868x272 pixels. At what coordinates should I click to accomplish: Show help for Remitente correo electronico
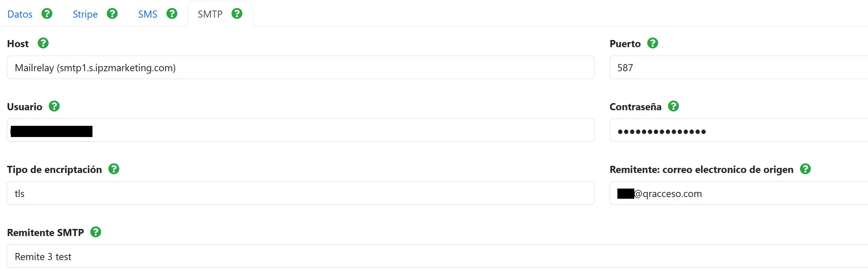coord(805,169)
